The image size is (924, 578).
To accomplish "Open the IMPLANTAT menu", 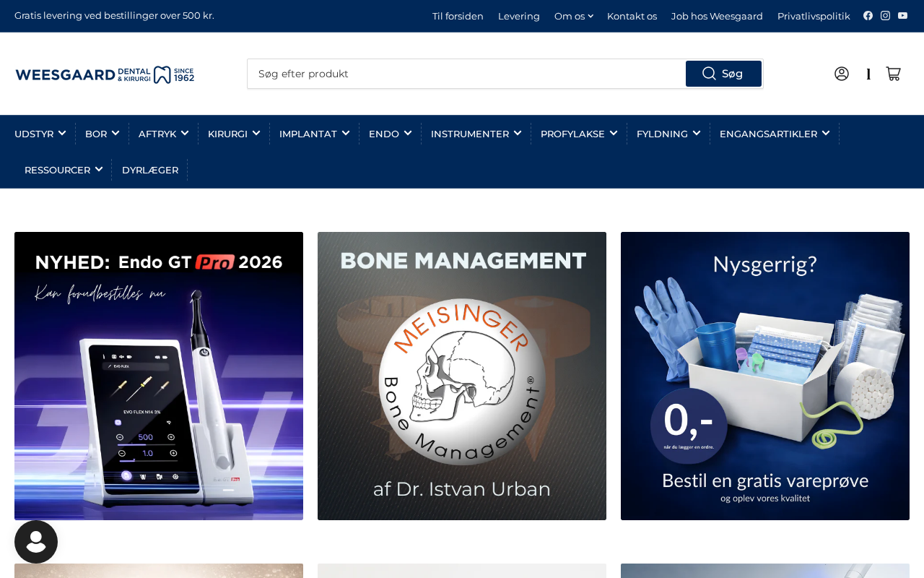I will tap(314, 134).
